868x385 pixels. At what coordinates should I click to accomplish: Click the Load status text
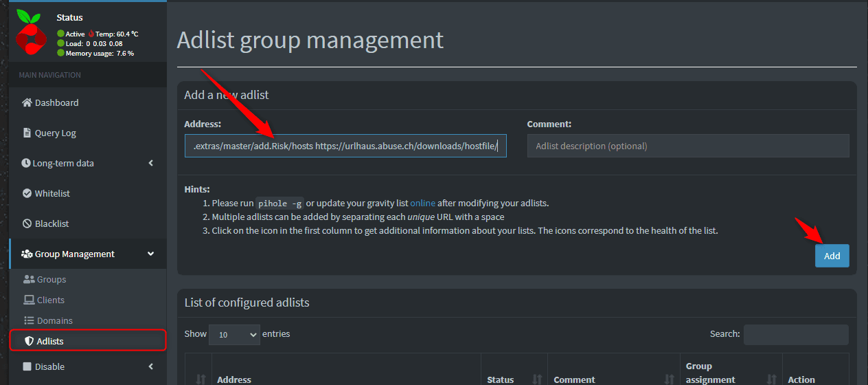click(x=94, y=43)
